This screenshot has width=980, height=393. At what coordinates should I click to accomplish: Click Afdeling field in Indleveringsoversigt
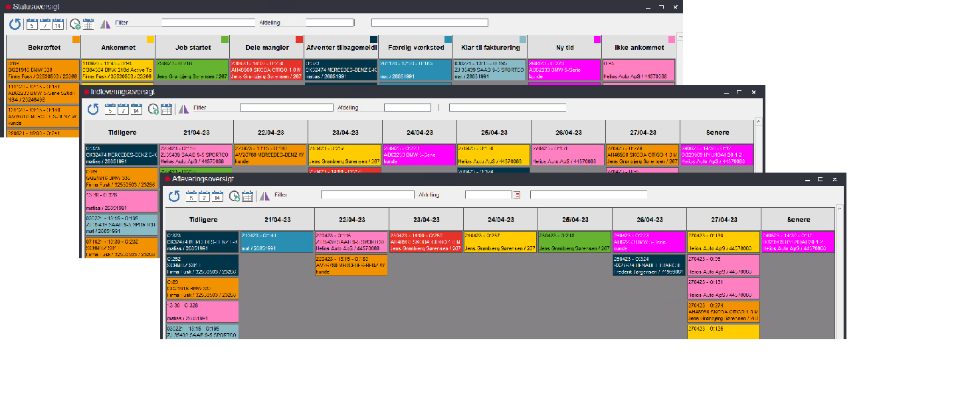point(407,108)
